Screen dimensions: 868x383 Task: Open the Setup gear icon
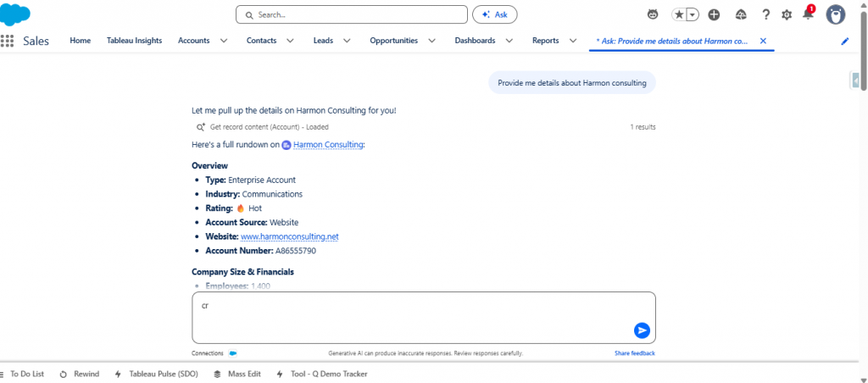point(787,15)
